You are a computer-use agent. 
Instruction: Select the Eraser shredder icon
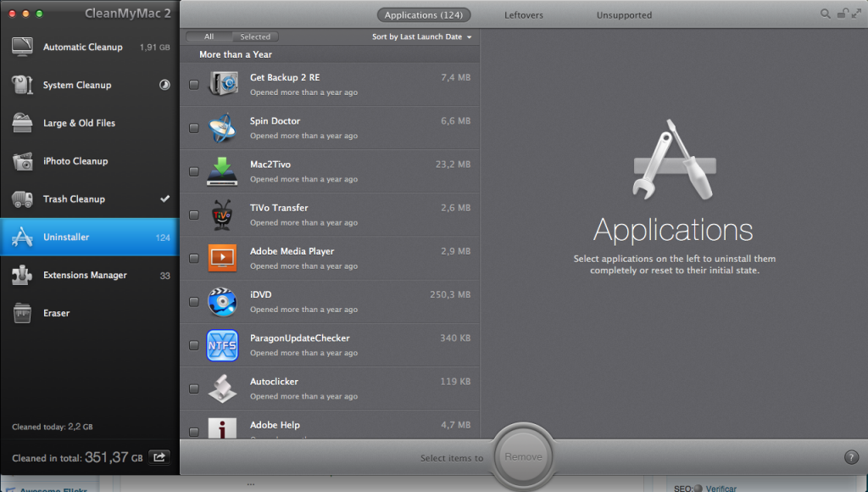click(22, 313)
